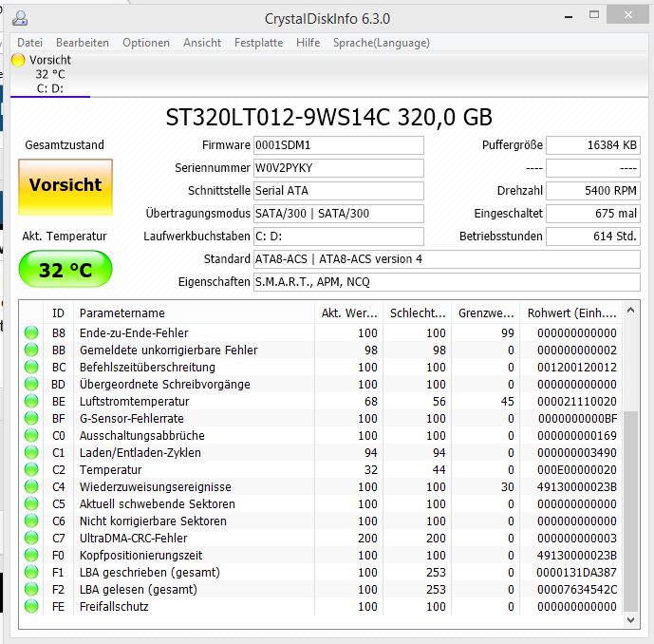Click the Rohwert (Einh.... column header
654x644 pixels.
571,313
